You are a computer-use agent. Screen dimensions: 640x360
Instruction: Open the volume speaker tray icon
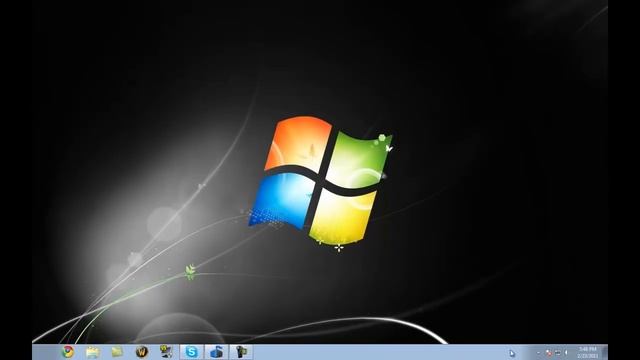567,353
